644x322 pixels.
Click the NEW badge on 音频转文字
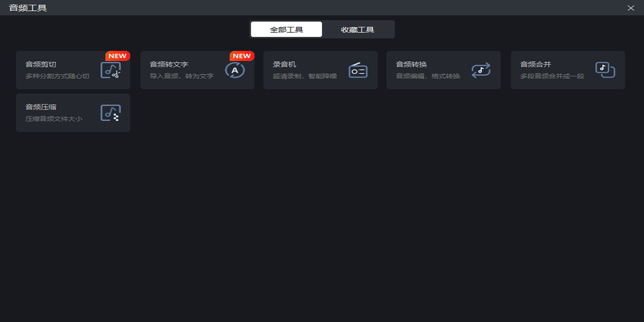[241, 56]
